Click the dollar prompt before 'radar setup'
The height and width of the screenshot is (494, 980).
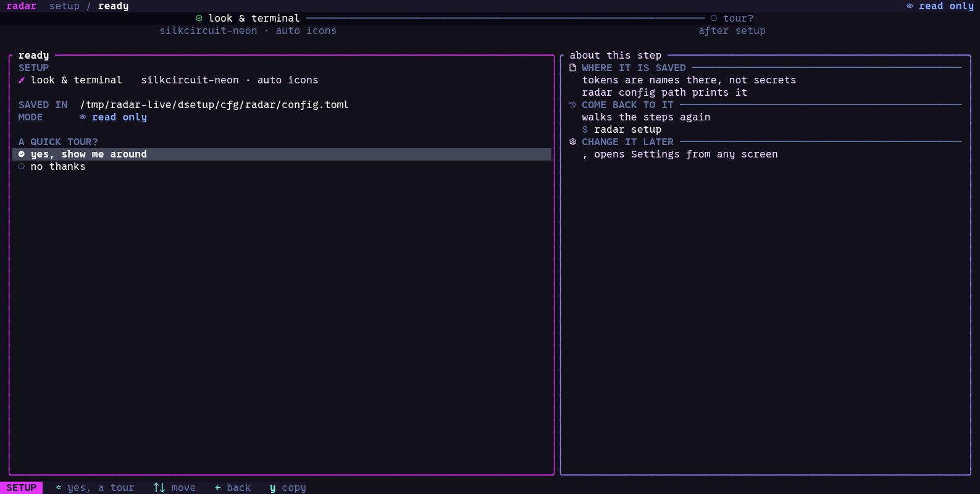585,130
